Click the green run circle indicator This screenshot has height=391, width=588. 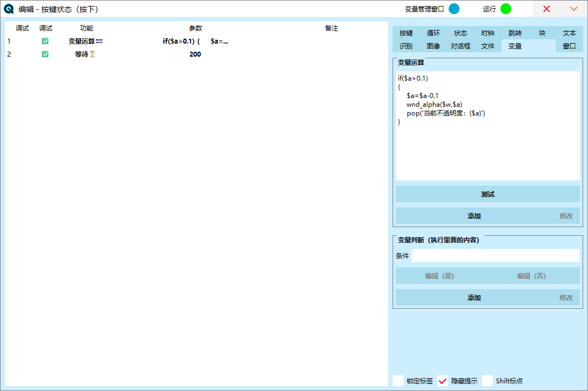point(506,9)
